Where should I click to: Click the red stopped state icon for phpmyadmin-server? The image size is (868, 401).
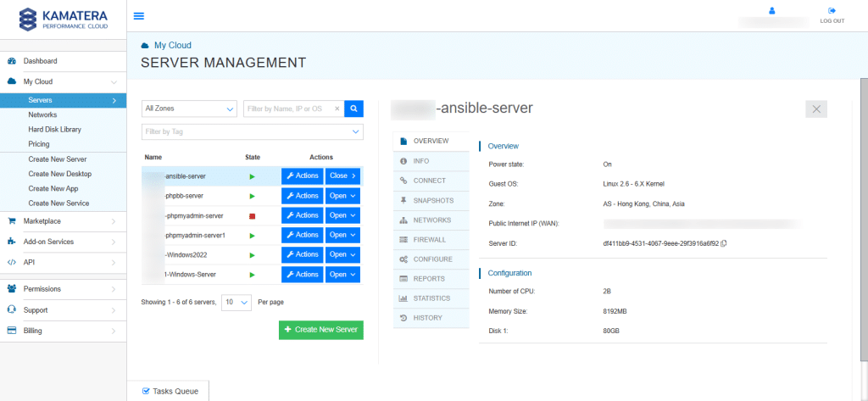(253, 215)
